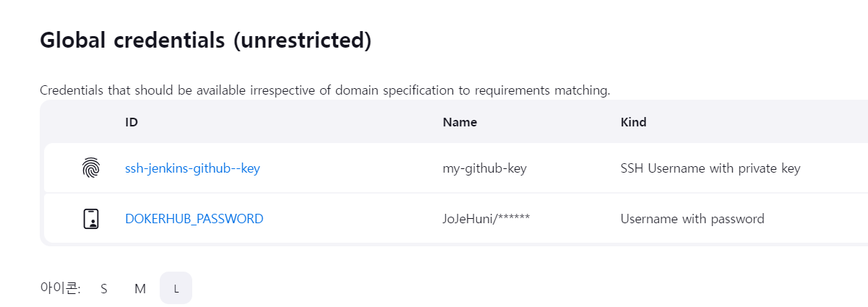Screen dimensions: 868x307
Task: Open the ssh-jenkins-github--key credential link
Action: click(x=192, y=168)
